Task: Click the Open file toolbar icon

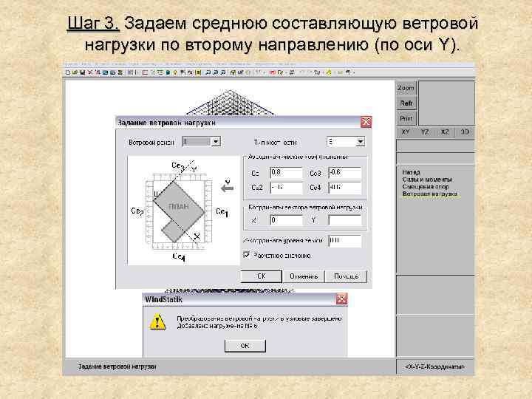Action: pyautogui.click(x=75, y=72)
